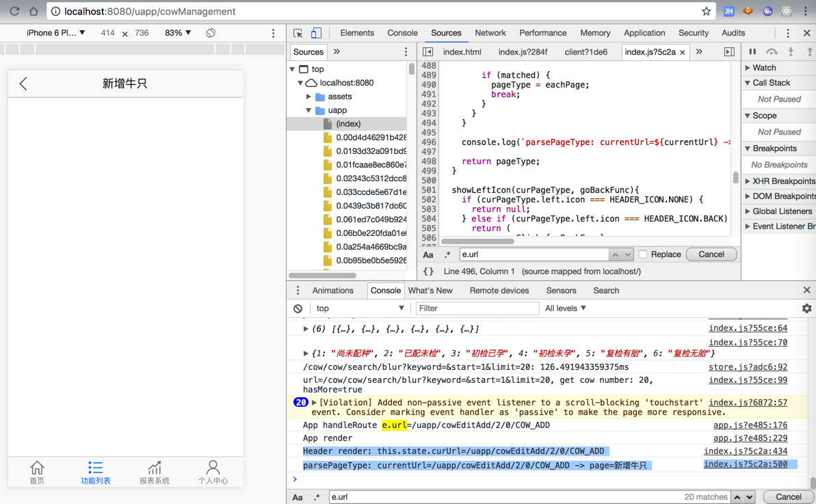
Task: Open the What's New drawer tab
Action: click(x=430, y=291)
